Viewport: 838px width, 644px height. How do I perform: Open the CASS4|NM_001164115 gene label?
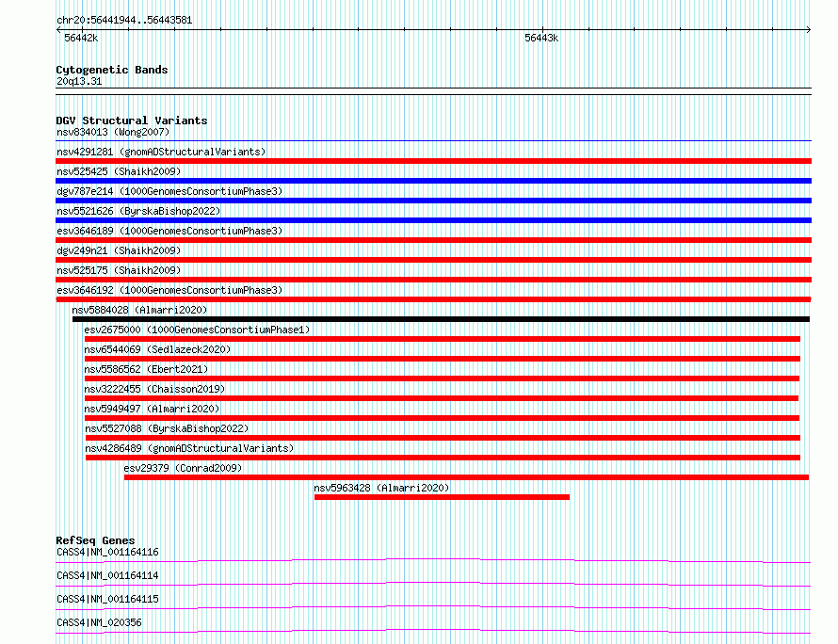pyautogui.click(x=107, y=599)
